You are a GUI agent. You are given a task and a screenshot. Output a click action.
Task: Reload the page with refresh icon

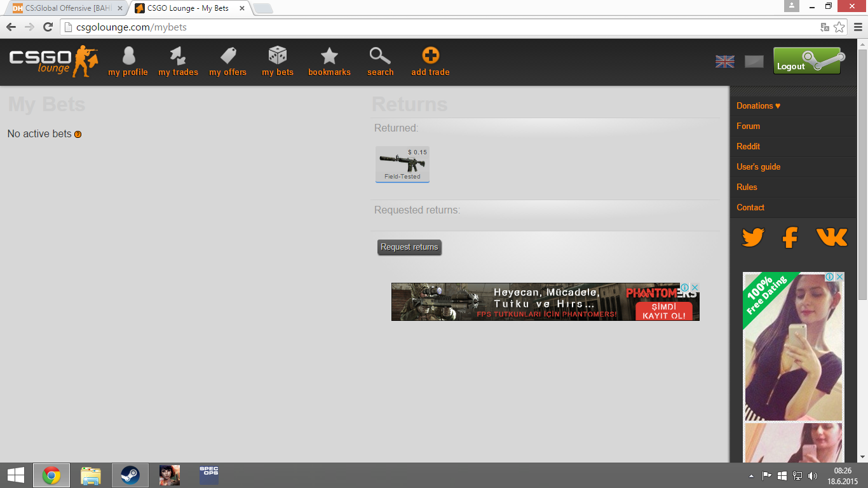point(48,27)
